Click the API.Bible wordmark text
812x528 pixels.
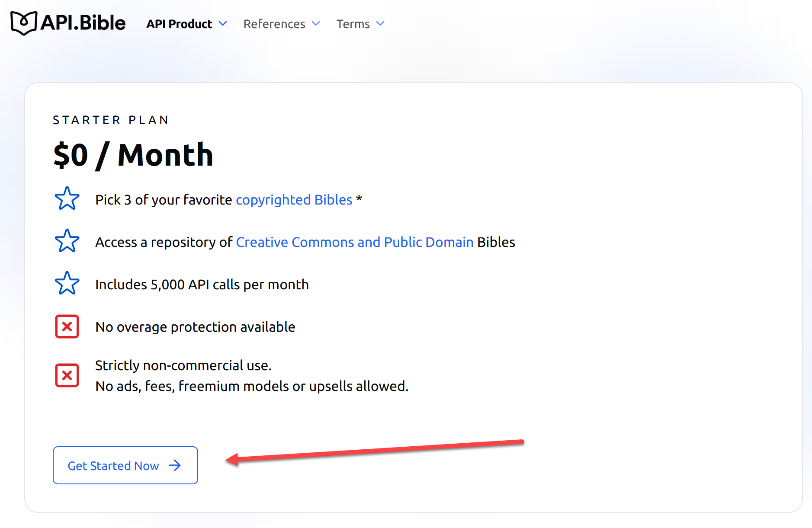click(x=83, y=23)
